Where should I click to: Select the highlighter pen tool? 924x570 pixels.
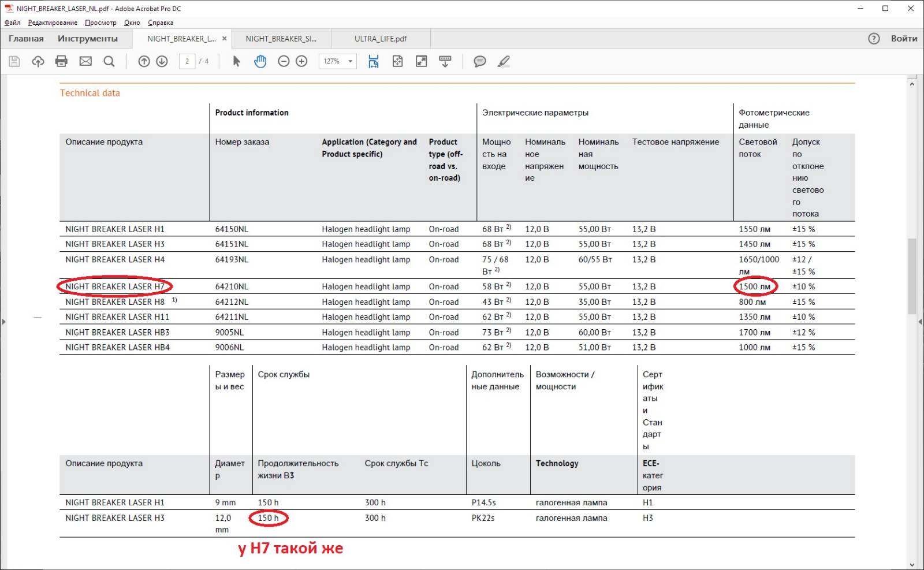[x=504, y=61]
